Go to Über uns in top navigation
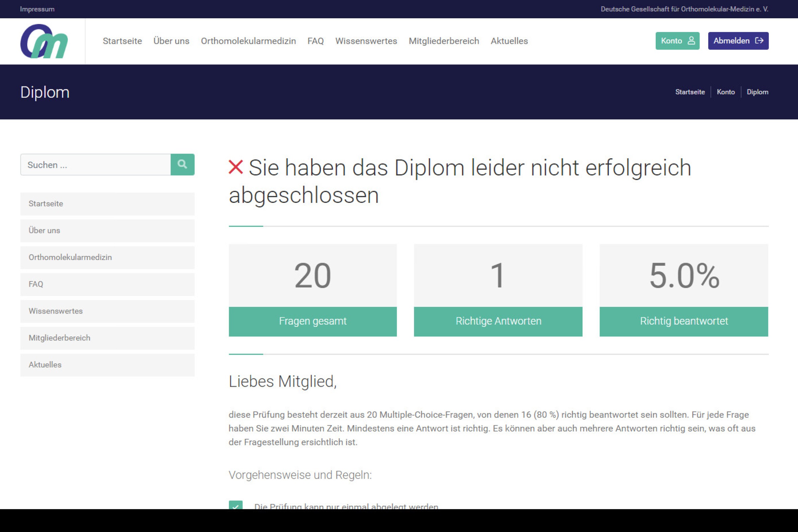This screenshot has height=532, width=798. [x=171, y=41]
